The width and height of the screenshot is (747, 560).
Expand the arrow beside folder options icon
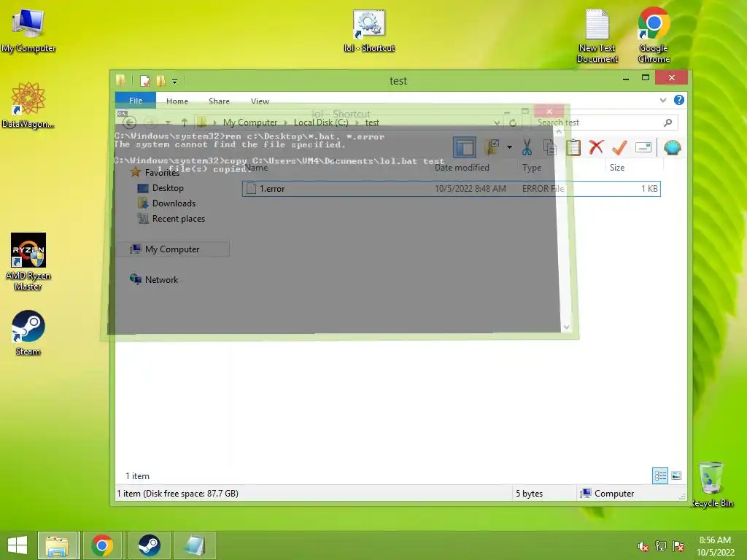[x=509, y=147]
